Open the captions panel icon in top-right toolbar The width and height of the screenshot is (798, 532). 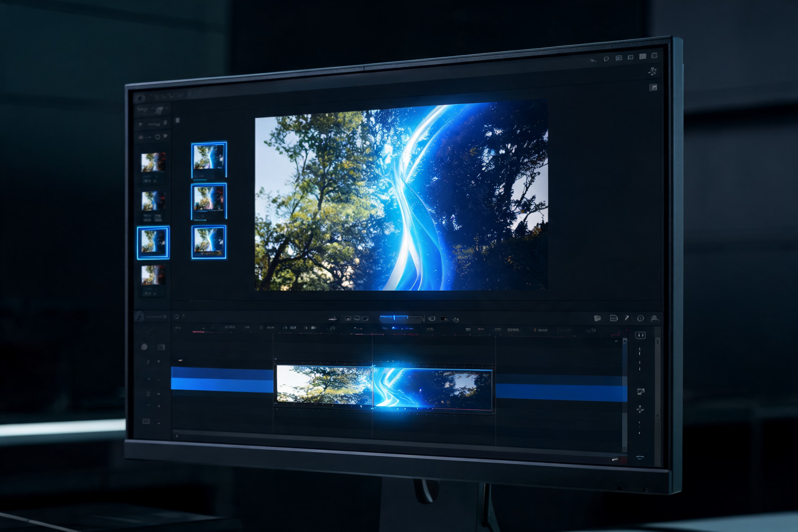pos(619,58)
